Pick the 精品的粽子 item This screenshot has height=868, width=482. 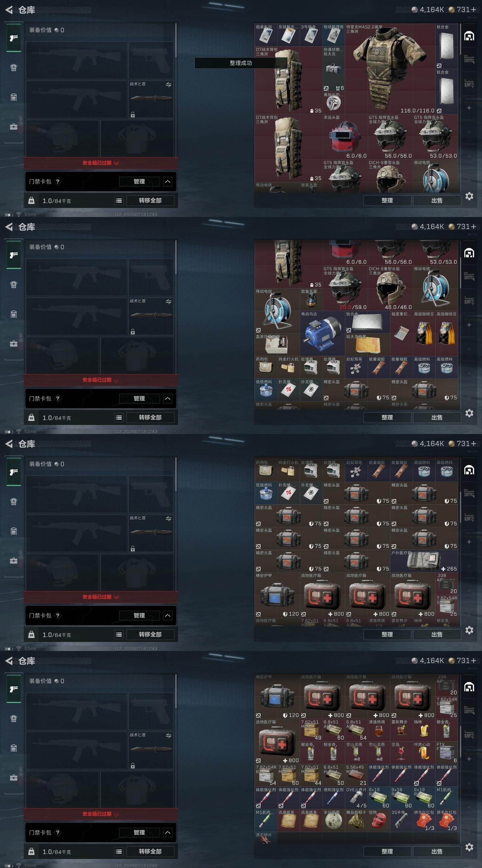tap(356, 820)
